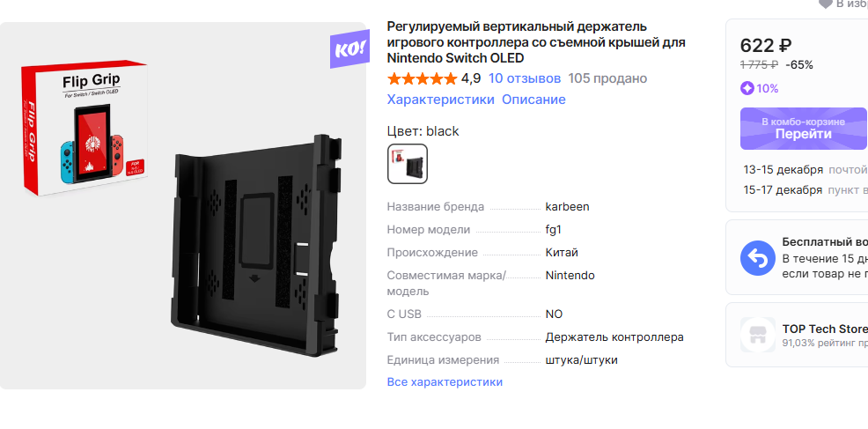Jump to Характеристики section

coord(441,100)
